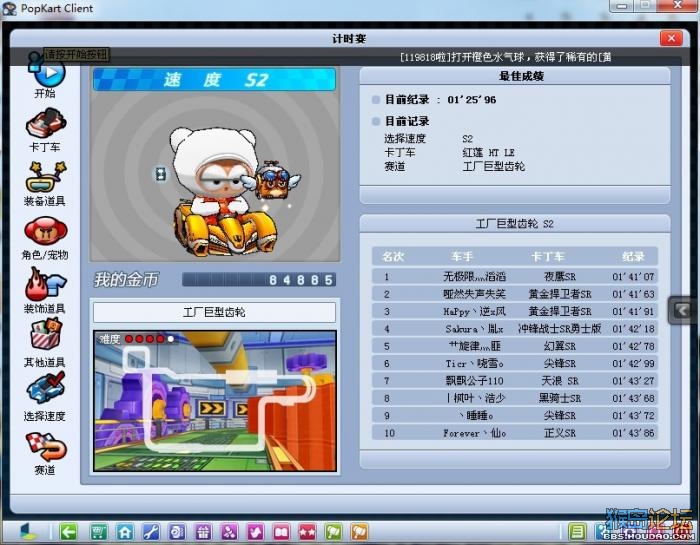Select rank 10 row Forever丶仙
Image resolution: width=700 pixels, height=545 pixels.
[x=514, y=433]
